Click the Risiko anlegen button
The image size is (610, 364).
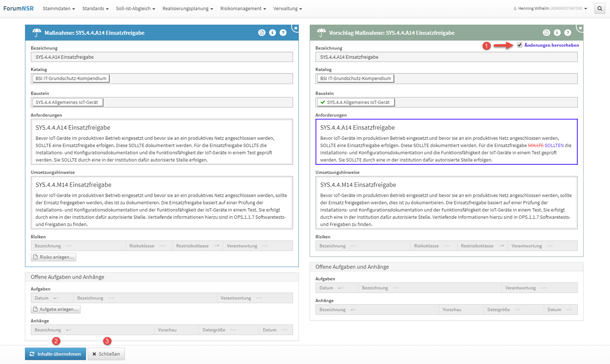pos(53,257)
